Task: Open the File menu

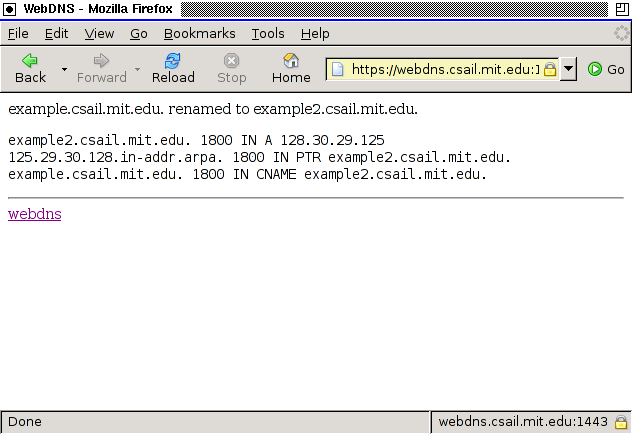Action: (18, 33)
